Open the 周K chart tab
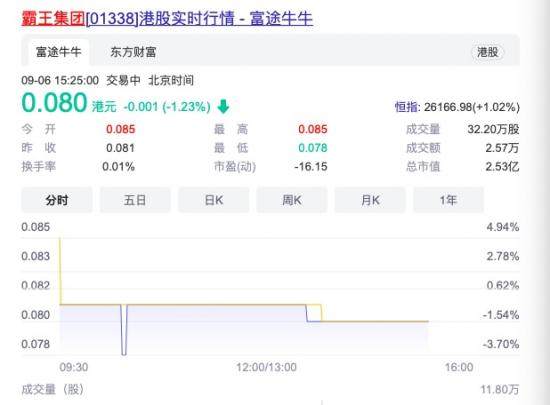 (x=292, y=200)
